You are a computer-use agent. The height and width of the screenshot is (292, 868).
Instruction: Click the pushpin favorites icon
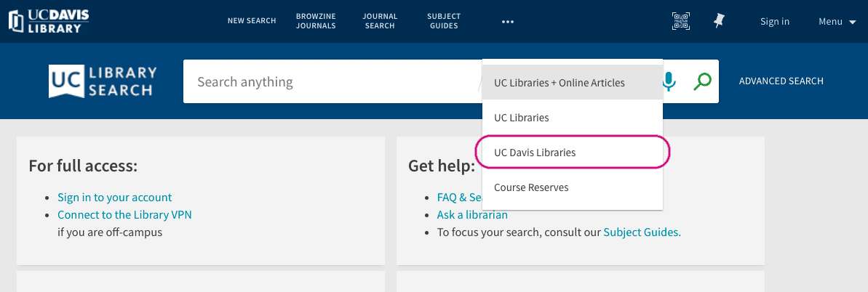point(719,21)
